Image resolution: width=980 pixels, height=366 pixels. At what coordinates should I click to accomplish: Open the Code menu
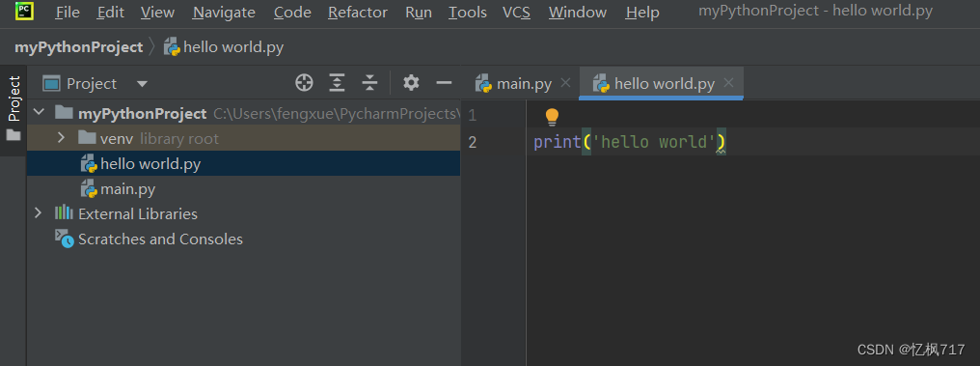[x=292, y=13]
